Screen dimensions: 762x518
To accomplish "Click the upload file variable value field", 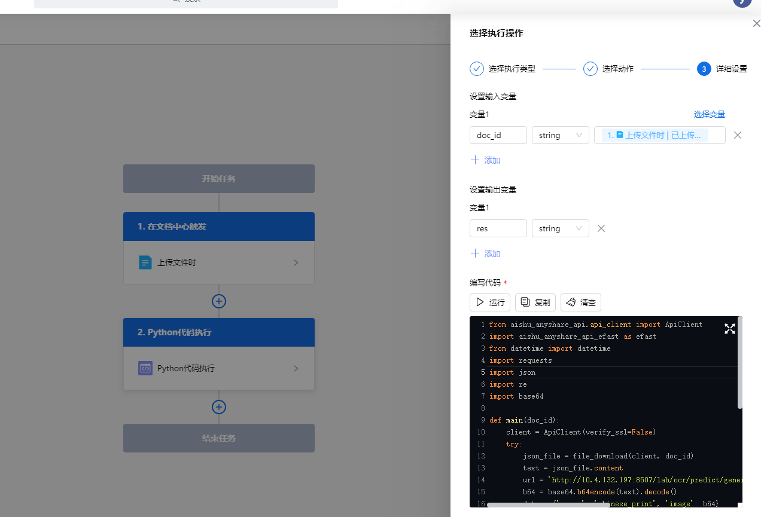I will [660, 135].
